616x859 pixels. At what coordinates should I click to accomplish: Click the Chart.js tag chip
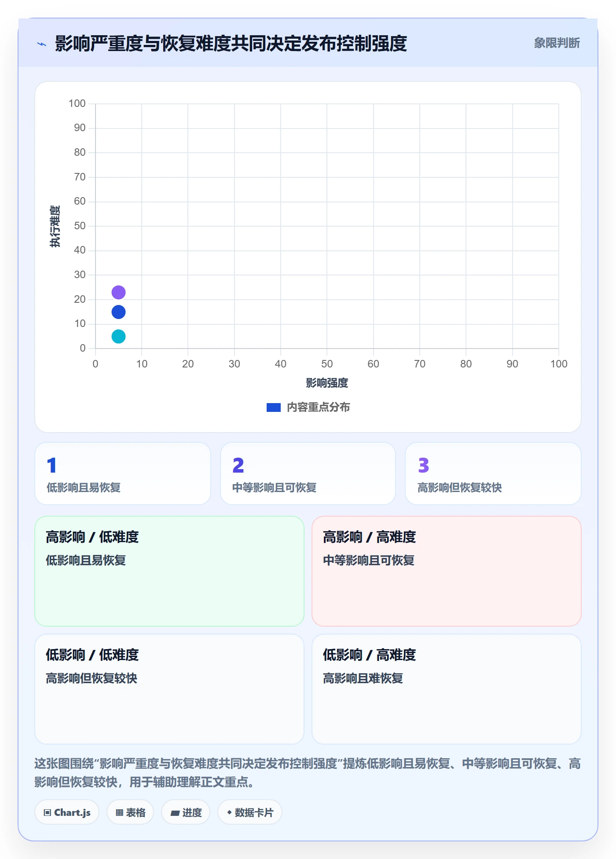point(67,812)
